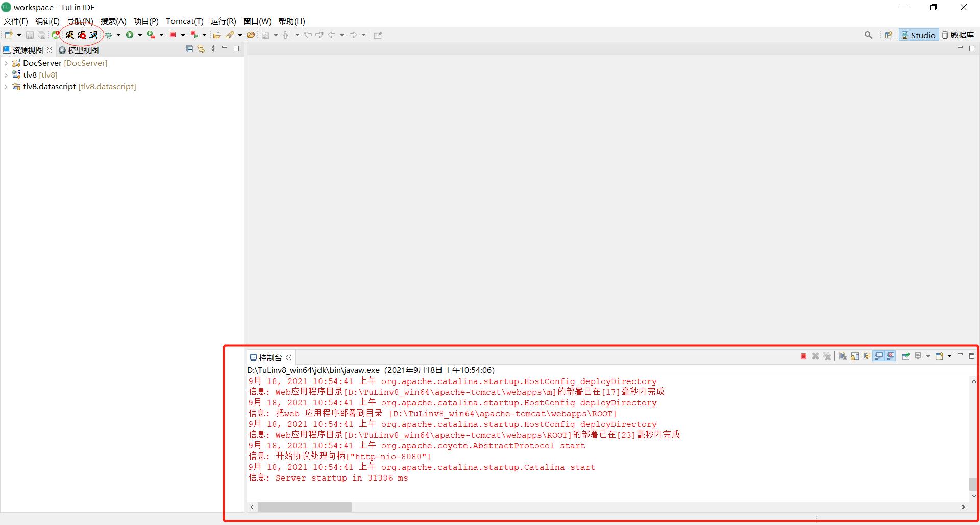Click the Debug bug icon
The width and height of the screenshot is (980, 525).
108,35
